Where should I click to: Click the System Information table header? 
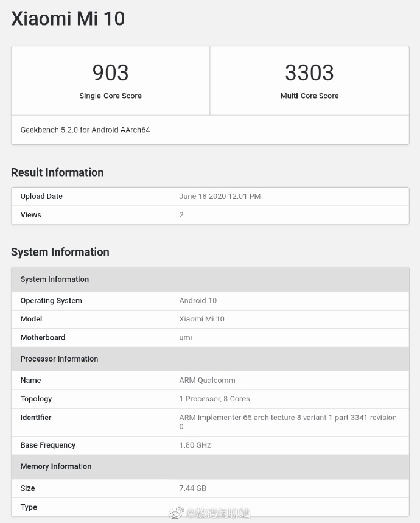(x=55, y=279)
